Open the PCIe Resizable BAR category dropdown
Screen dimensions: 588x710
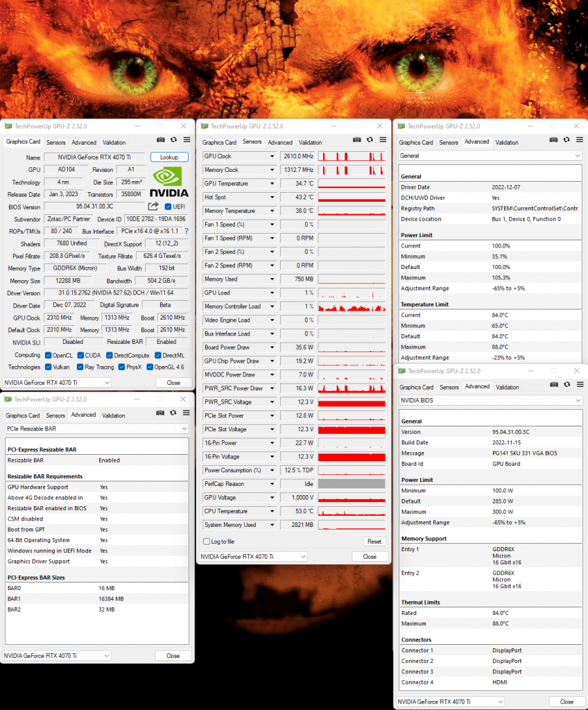point(96,428)
